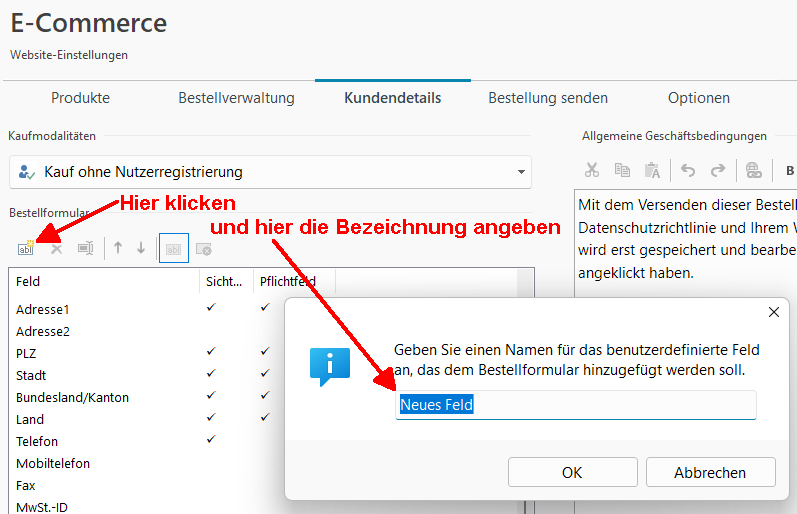The width and height of the screenshot is (797, 514).
Task: Move field up with arrow icon
Action: pyautogui.click(x=118, y=248)
